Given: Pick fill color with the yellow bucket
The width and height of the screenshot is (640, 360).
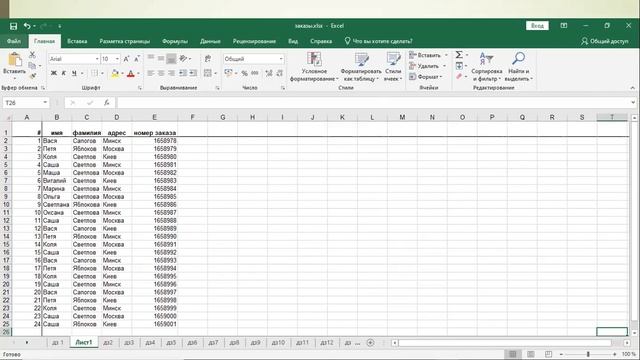Looking at the screenshot, I should tap(115, 73).
